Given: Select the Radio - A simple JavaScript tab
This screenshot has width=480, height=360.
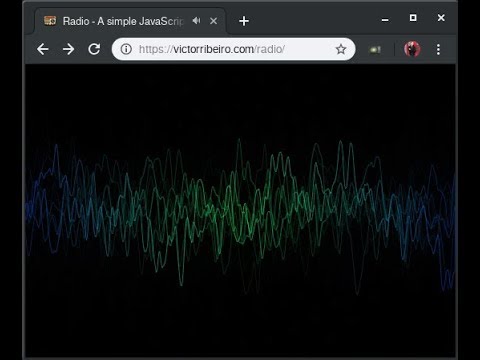Looking at the screenshot, I should coord(130,21).
